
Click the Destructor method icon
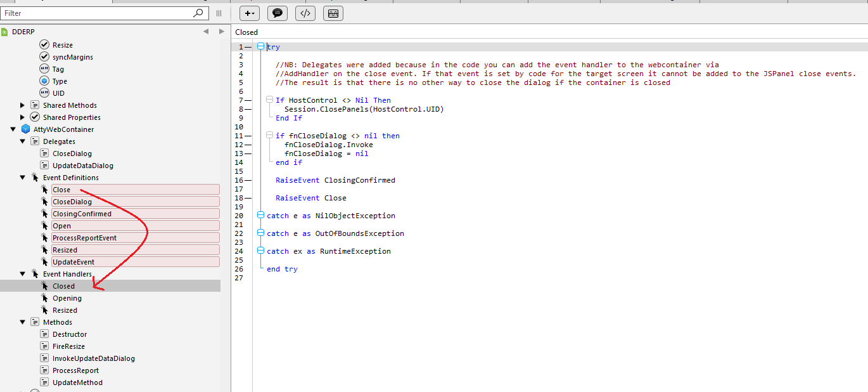point(44,334)
